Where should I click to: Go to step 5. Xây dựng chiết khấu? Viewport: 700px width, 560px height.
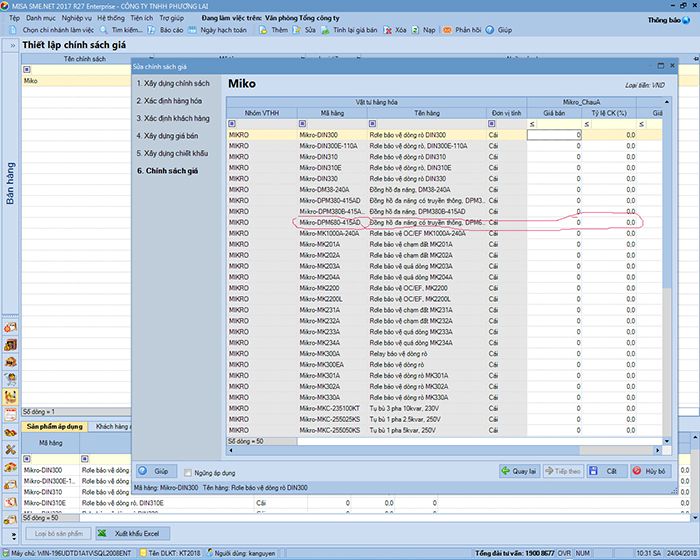(x=172, y=153)
